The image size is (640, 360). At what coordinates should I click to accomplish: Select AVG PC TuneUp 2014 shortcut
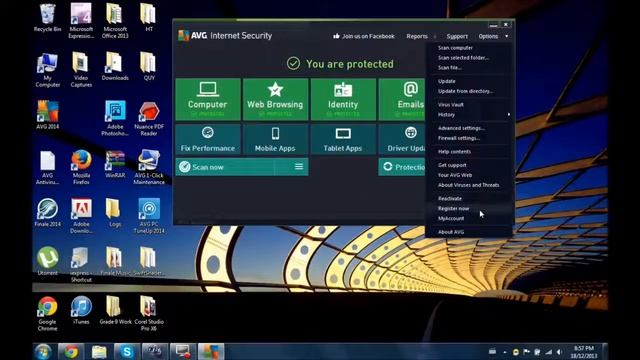click(x=149, y=216)
